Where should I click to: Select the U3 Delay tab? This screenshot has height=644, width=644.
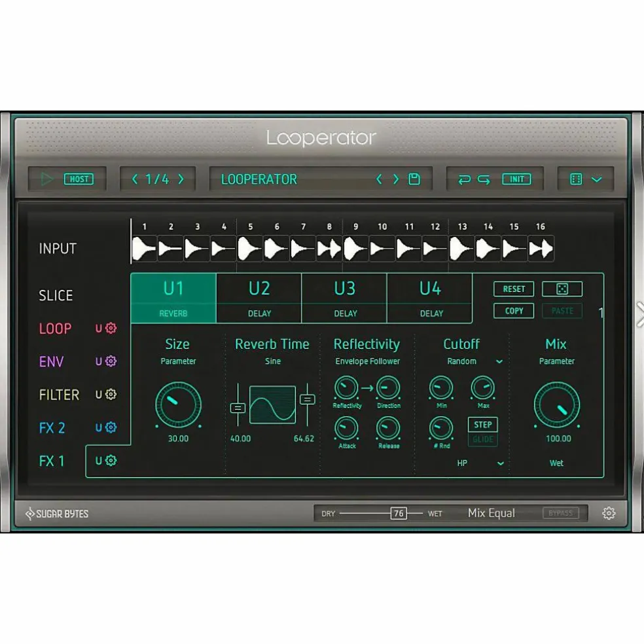pyautogui.click(x=345, y=298)
